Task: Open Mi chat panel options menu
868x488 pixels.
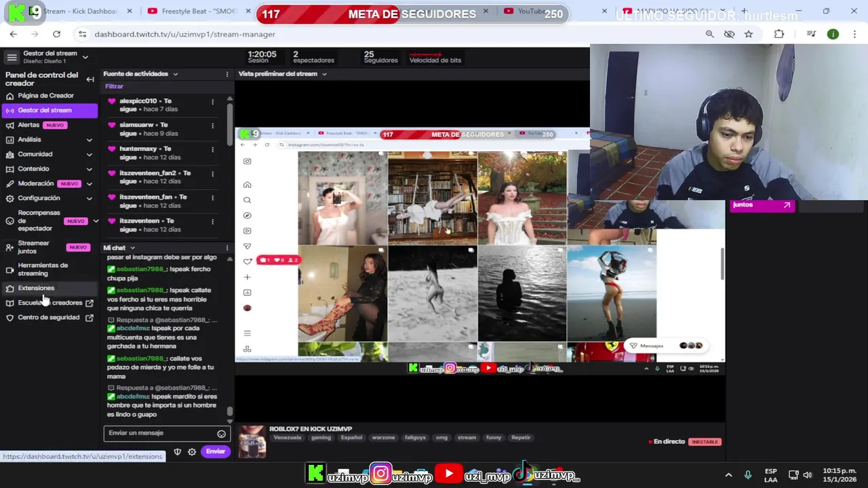Action: tap(227, 248)
